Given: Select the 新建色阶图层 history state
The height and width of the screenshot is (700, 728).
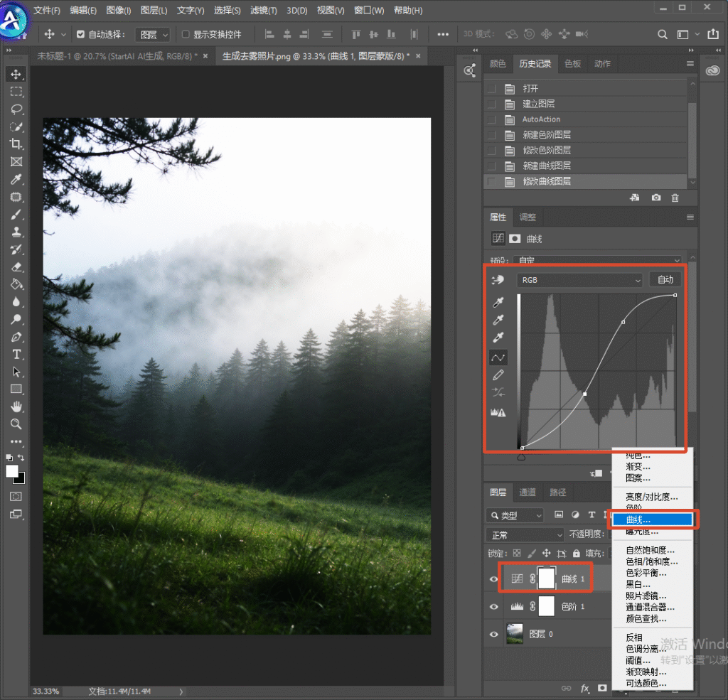Looking at the screenshot, I should (x=585, y=135).
